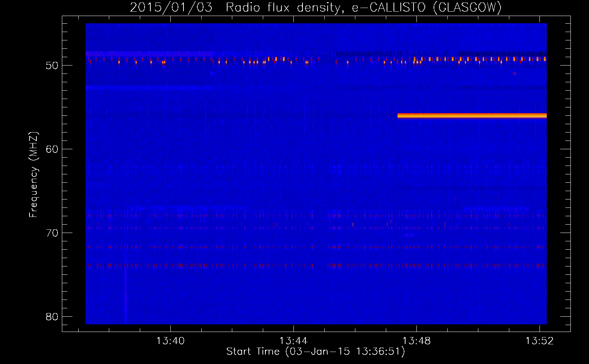Click the 70 frequency tick label
This screenshot has width=589, height=364.
click(x=52, y=233)
